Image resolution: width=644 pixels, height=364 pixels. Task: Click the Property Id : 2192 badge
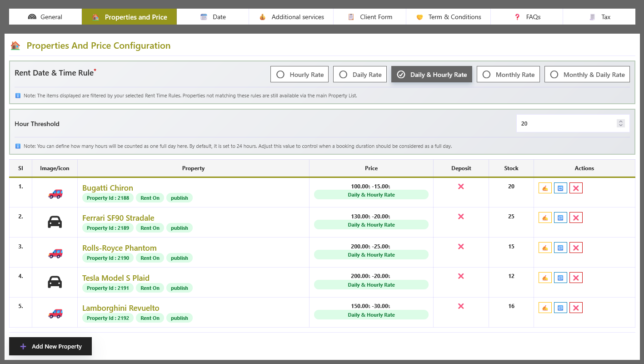[108, 318]
